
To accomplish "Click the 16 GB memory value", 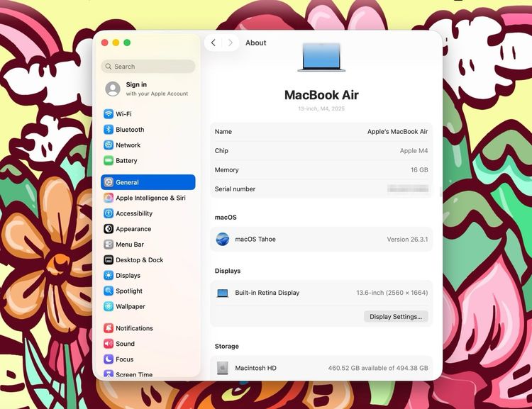I will [419, 170].
